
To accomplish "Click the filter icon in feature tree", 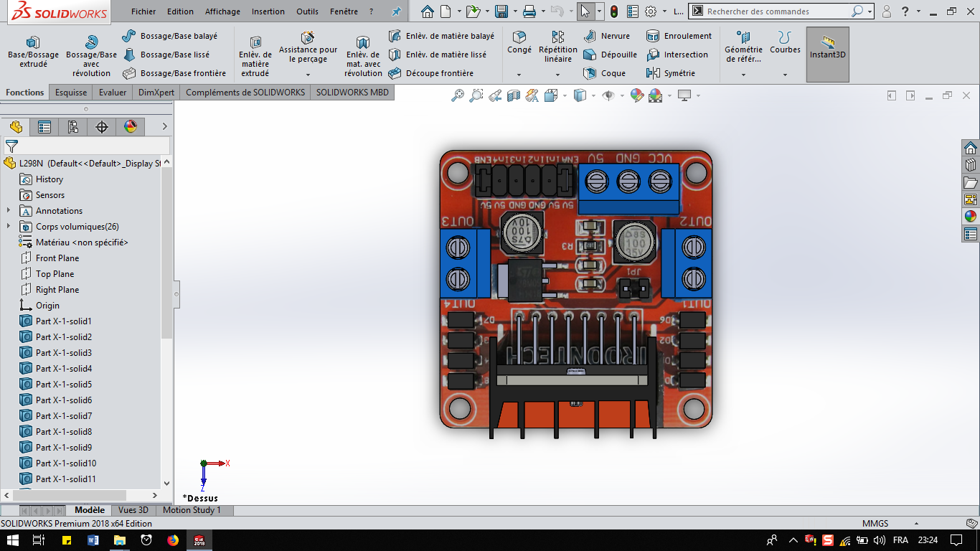I will pyautogui.click(x=11, y=146).
